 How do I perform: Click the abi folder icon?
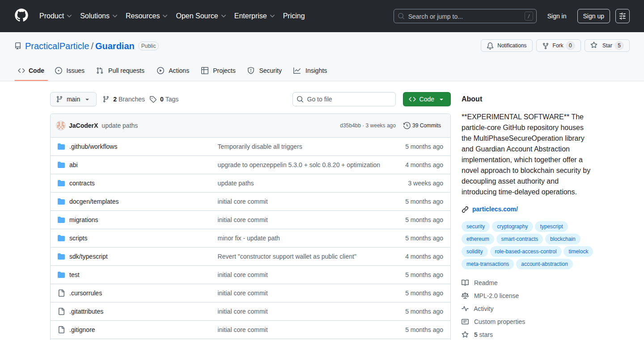click(61, 165)
